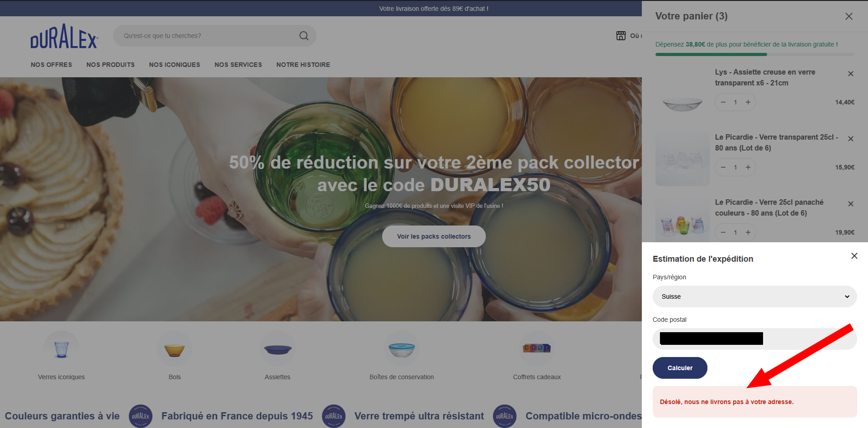
Task: Click the search magnifier icon
Action: [x=304, y=36]
